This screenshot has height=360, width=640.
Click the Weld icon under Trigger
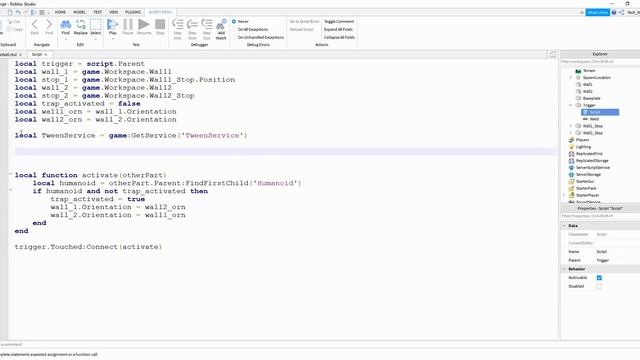[585, 119]
